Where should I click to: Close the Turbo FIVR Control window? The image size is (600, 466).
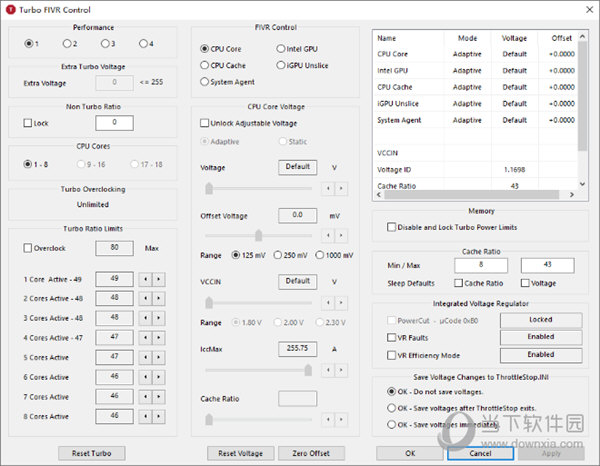coord(589,10)
